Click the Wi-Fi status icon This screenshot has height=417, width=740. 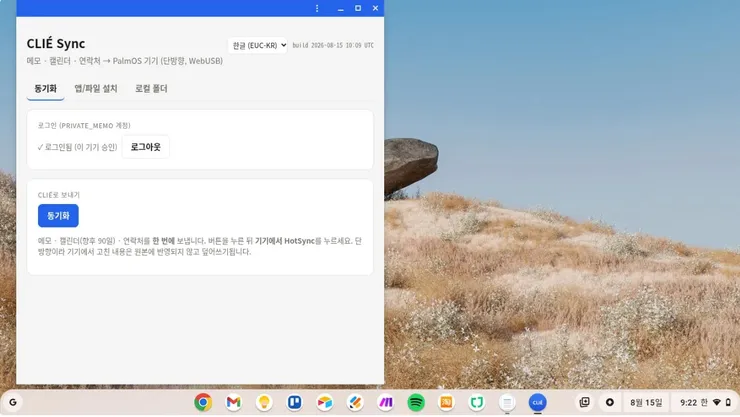pos(717,402)
